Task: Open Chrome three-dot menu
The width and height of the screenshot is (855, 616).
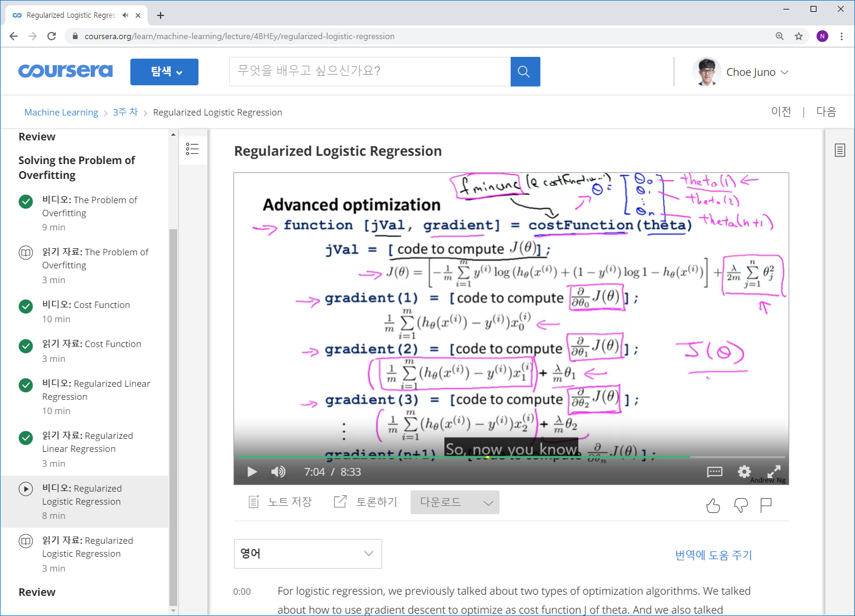Action: pos(841,36)
